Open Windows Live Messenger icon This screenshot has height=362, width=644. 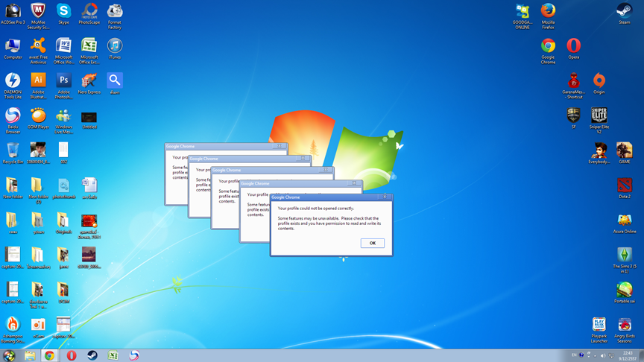click(63, 121)
